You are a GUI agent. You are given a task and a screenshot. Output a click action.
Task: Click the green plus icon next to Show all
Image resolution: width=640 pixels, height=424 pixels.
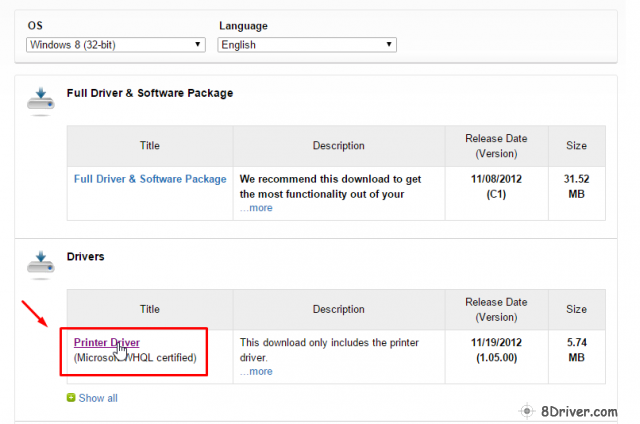coord(70,398)
